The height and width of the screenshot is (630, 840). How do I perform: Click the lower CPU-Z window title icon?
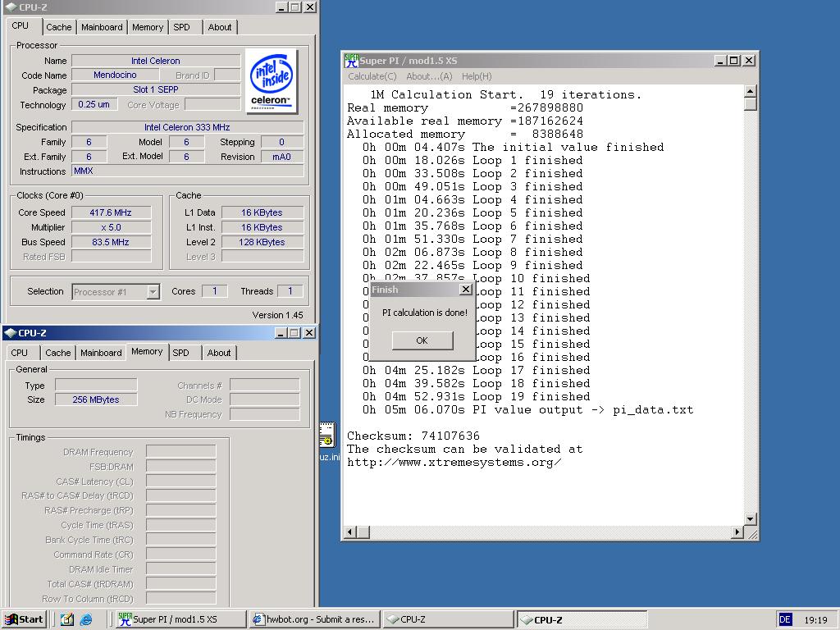(10, 333)
